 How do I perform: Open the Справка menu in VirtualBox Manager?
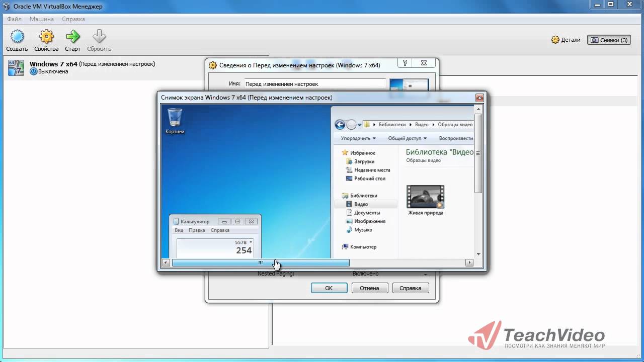click(x=73, y=19)
